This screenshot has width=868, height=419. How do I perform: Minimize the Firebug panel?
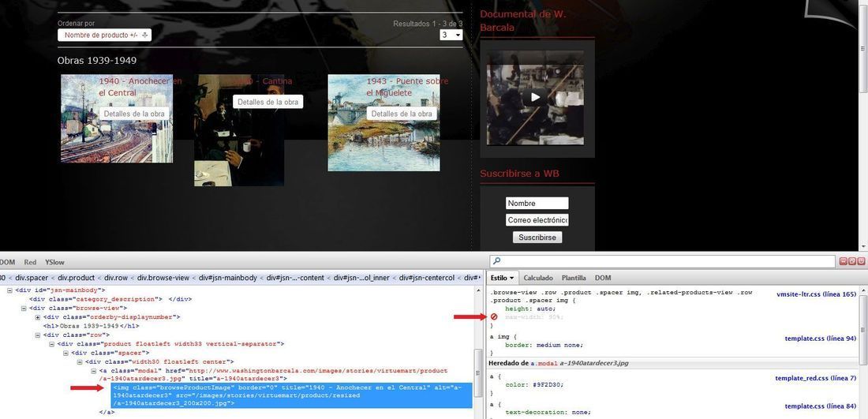[x=843, y=261]
